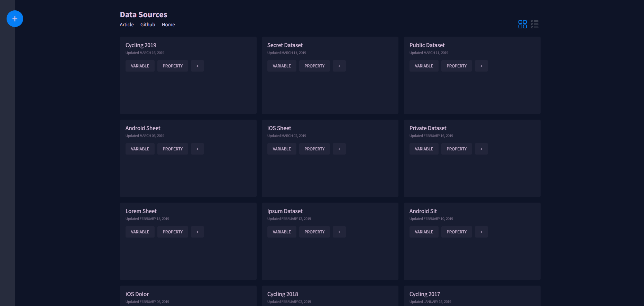Click VARIABLE tag on Private Dataset
Viewport: 644px width, 306px height.
[424, 149]
